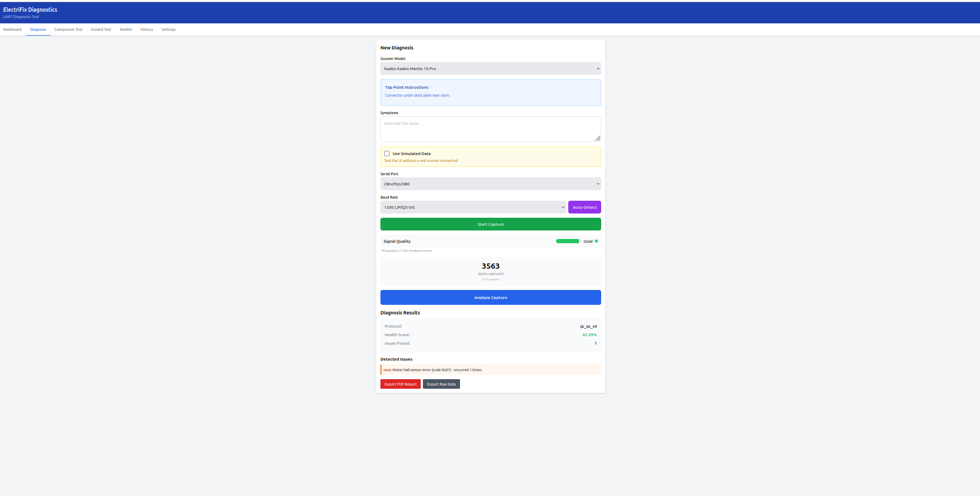Open the Dashboard tab

[x=12, y=30]
